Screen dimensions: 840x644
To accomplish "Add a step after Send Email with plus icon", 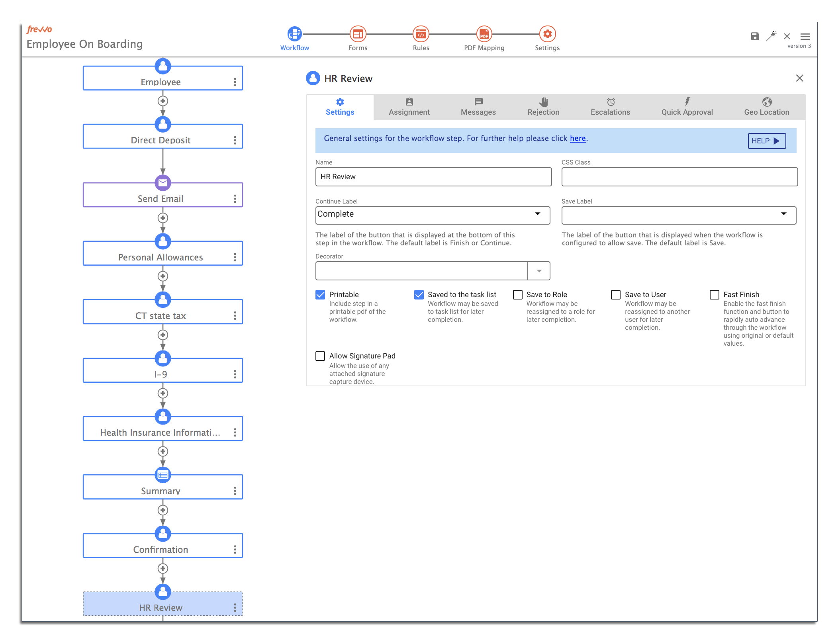I will pyautogui.click(x=163, y=218).
